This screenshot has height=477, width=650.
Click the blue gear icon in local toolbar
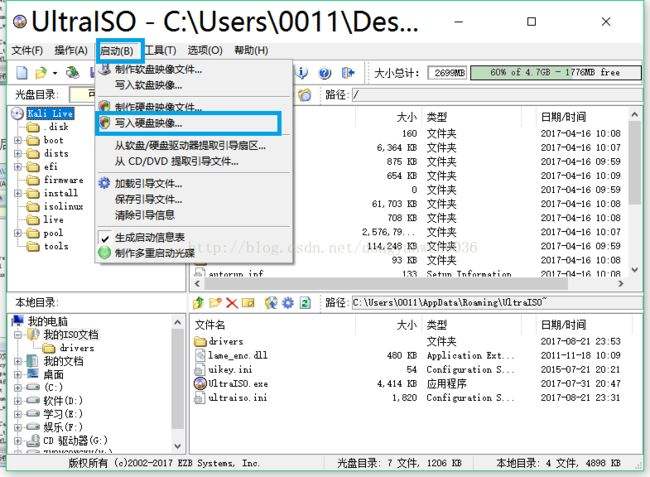(x=288, y=303)
